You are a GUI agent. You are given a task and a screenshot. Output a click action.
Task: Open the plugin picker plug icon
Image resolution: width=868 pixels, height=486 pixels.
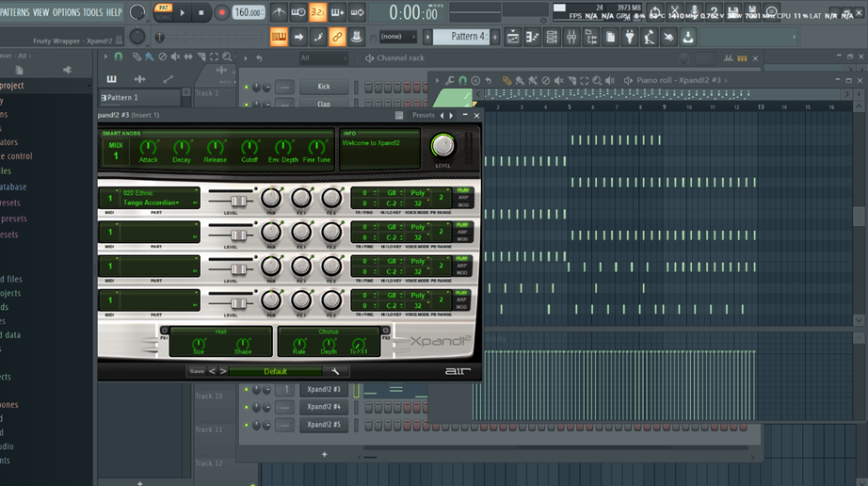(630, 37)
